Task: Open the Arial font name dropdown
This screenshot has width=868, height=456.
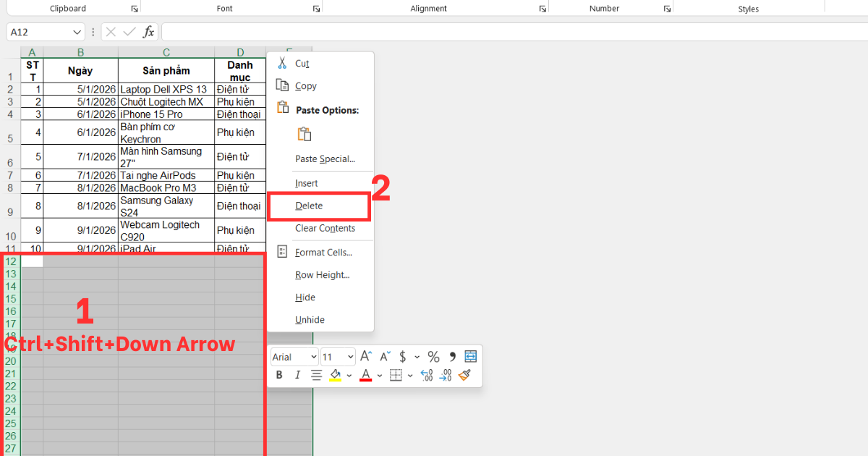Action: coord(313,357)
